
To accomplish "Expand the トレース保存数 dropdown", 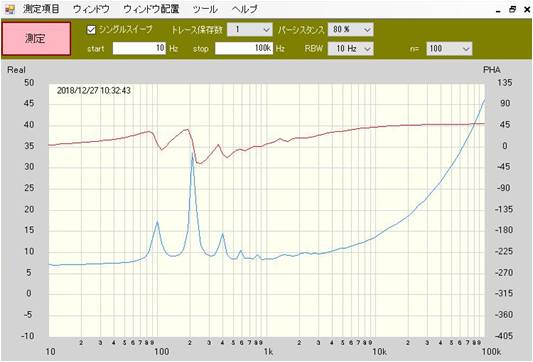I will click(250, 30).
